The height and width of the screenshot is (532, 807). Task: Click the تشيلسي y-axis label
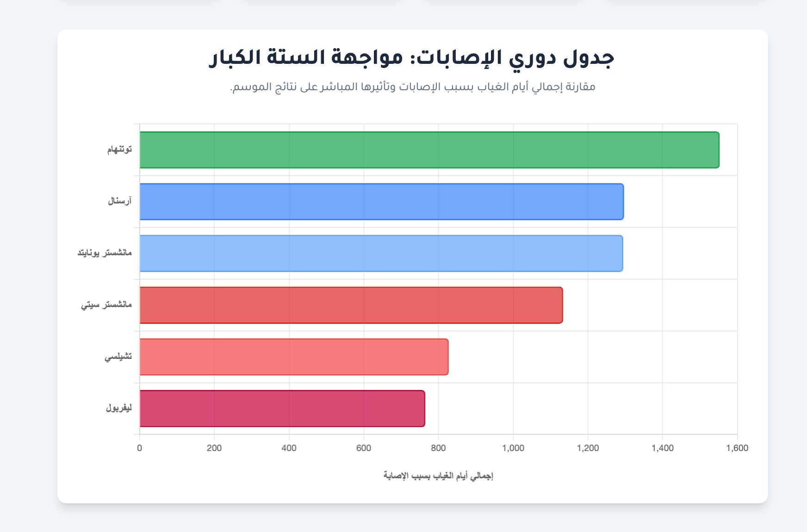point(118,357)
